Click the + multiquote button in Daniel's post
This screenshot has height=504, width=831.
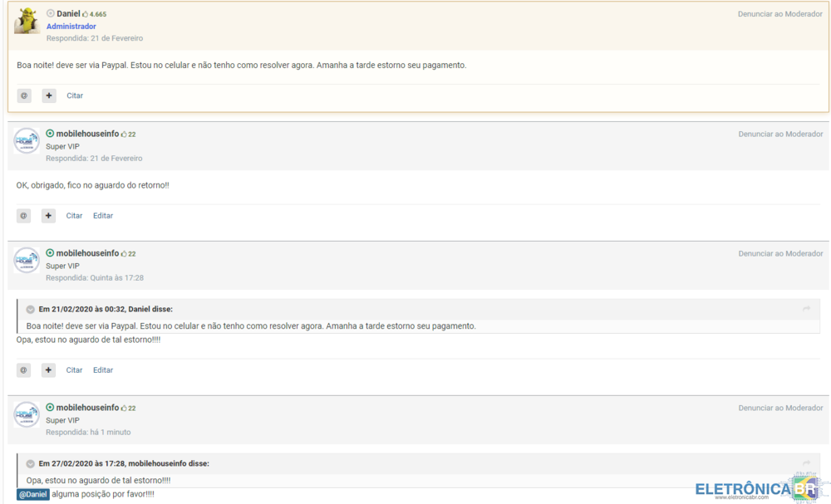click(x=49, y=95)
